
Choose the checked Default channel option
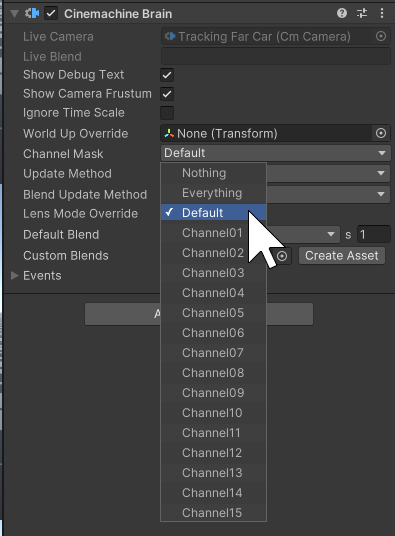(214, 213)
